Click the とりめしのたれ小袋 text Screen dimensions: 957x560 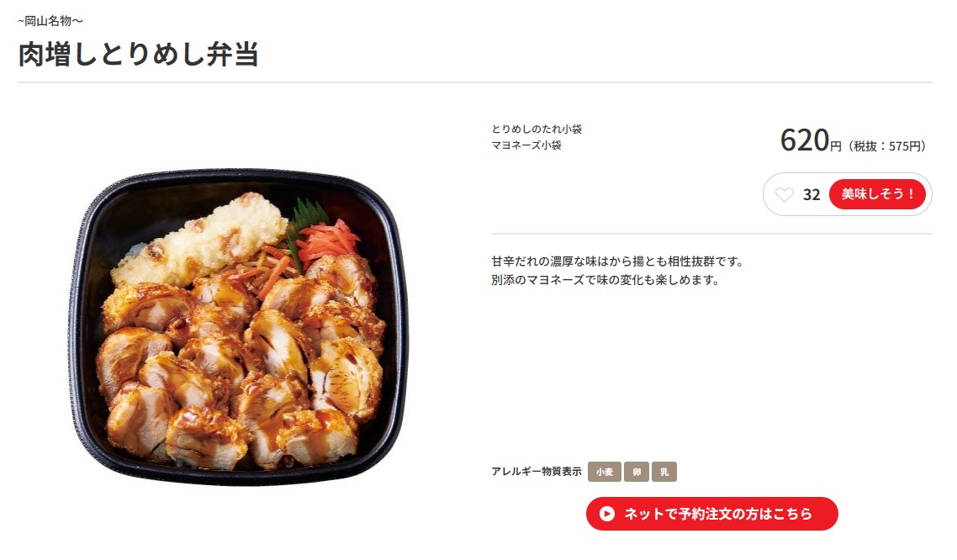537,129
